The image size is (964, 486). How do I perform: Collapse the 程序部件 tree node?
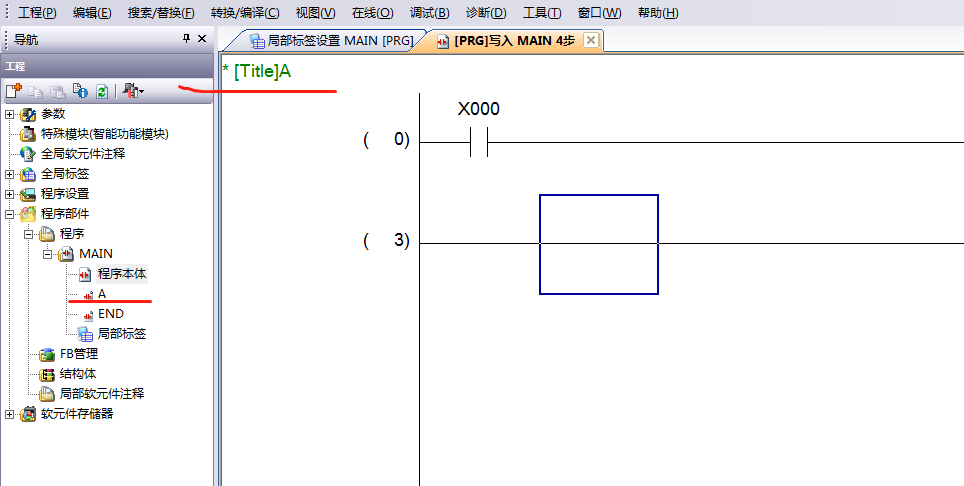coord(10,214)
